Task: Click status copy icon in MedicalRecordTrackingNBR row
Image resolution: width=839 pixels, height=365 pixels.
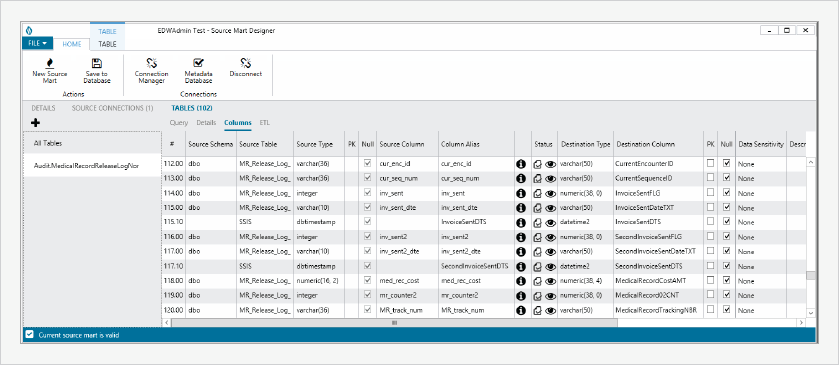Action: click(x=538, y=310)
